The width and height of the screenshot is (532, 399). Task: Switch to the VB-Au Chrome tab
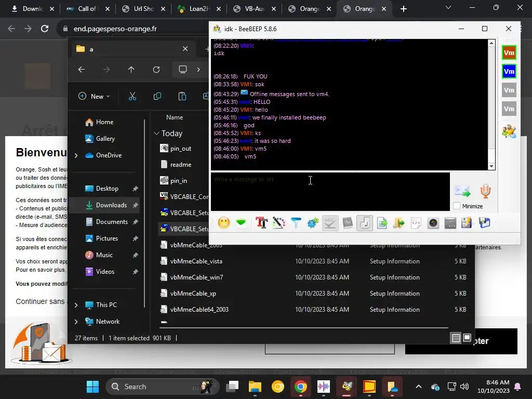[x=254, y=9]
